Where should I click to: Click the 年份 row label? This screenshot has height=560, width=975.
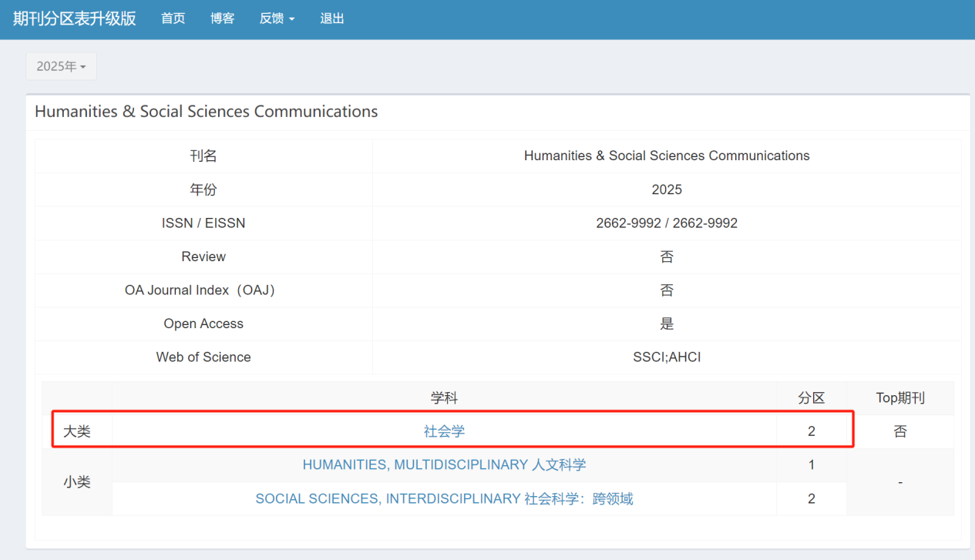pyautogui.click(x=203, y=189)
